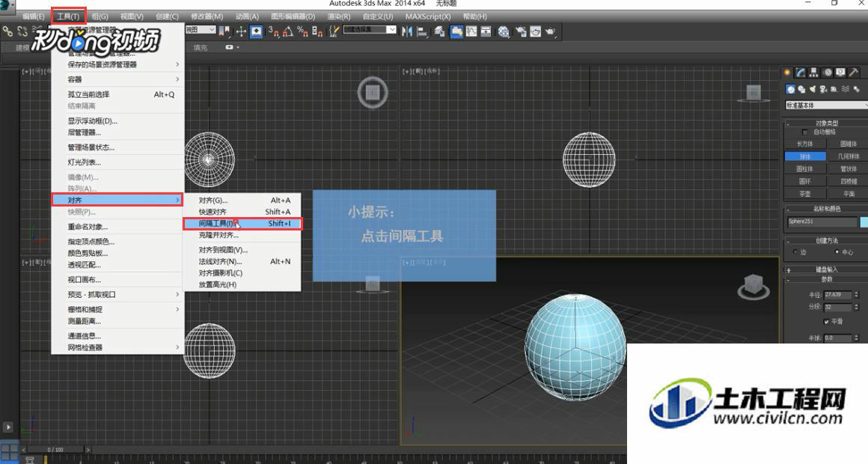Select the Helpers category icon
The image size is (868, 464).
pyautogui.click(x=834, y=89)
